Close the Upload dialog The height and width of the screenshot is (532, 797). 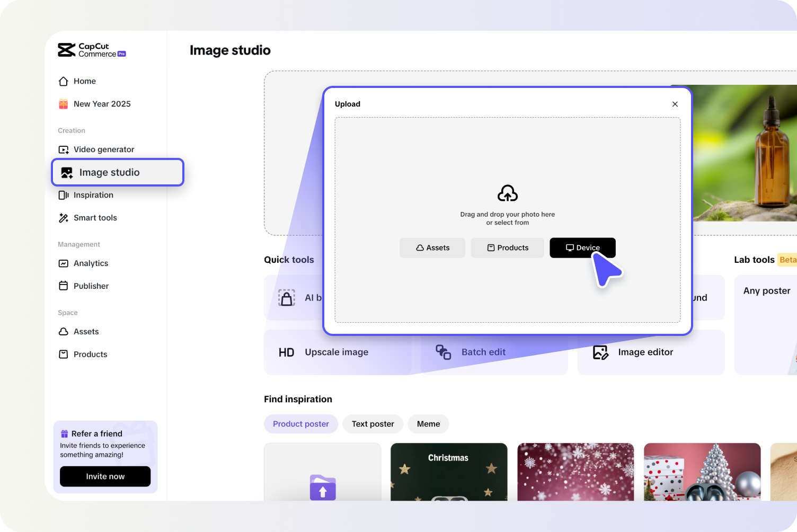(x=675, y=104)
